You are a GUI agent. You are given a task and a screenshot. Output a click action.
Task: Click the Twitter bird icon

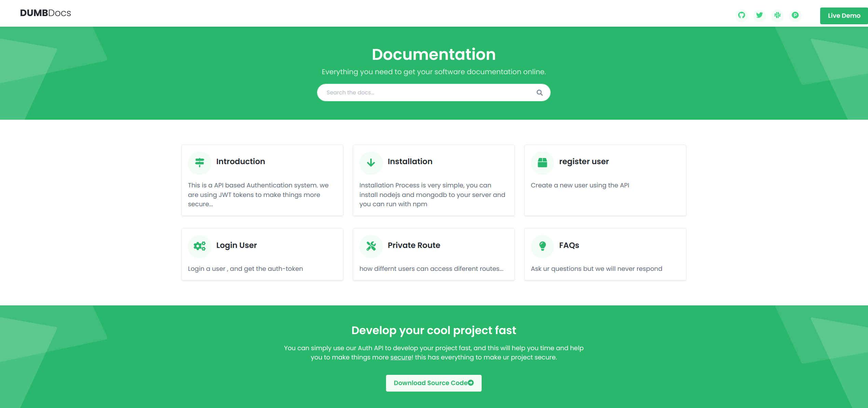[759, 15]
